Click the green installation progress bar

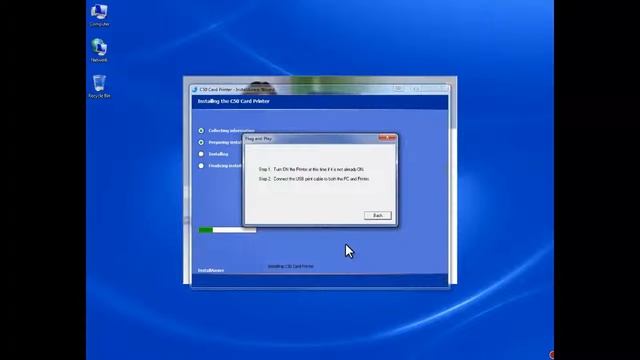pos(227,230)
